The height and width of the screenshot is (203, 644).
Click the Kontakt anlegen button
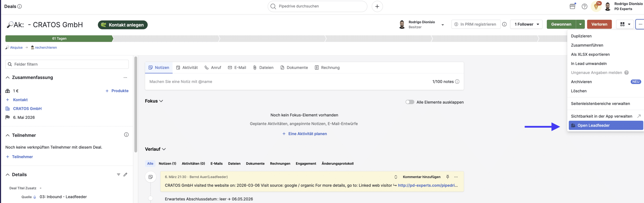123,25
